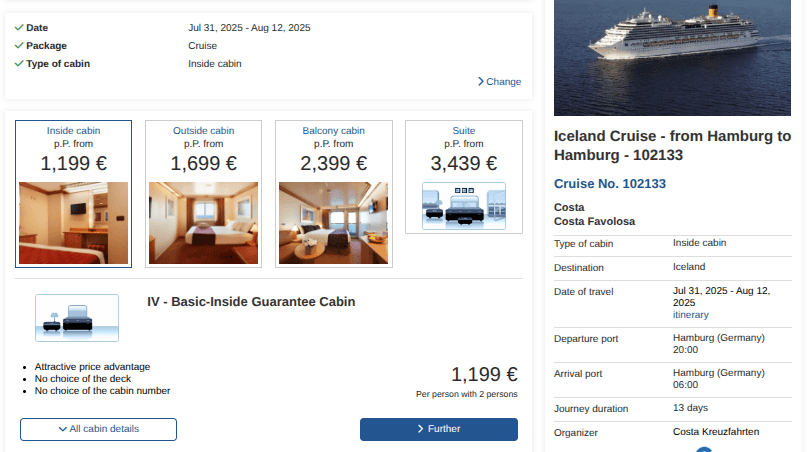View the Inside cabin room photo
The width and height of the screenshot is (807, 452).
coord(73,223)
